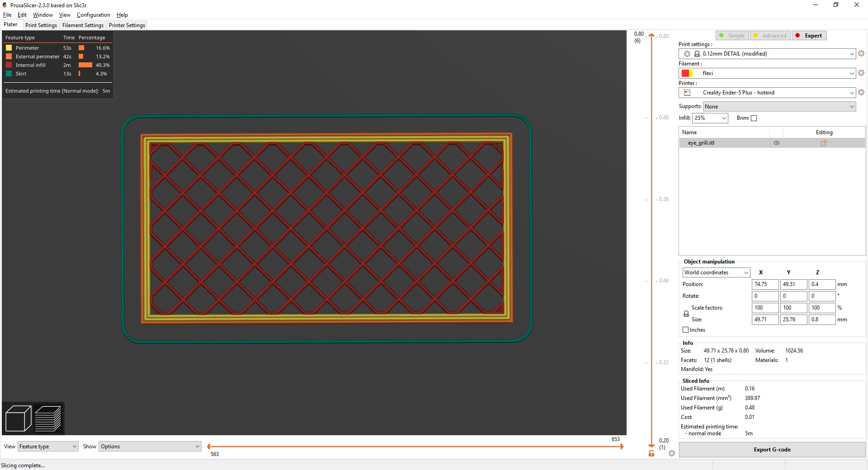Click the Scale factors X input field
The width and height of the screenshot is (868, 470).
765,308
